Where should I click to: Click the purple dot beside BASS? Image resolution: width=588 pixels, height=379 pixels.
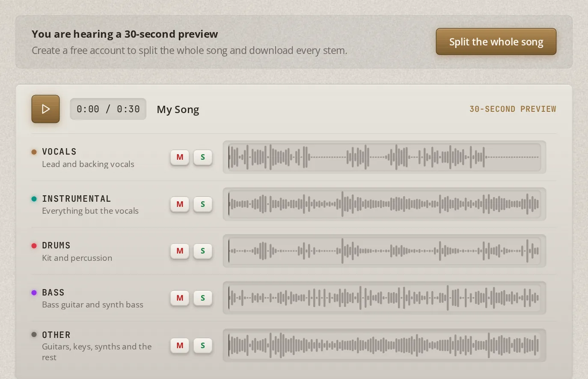click(34, 292)
